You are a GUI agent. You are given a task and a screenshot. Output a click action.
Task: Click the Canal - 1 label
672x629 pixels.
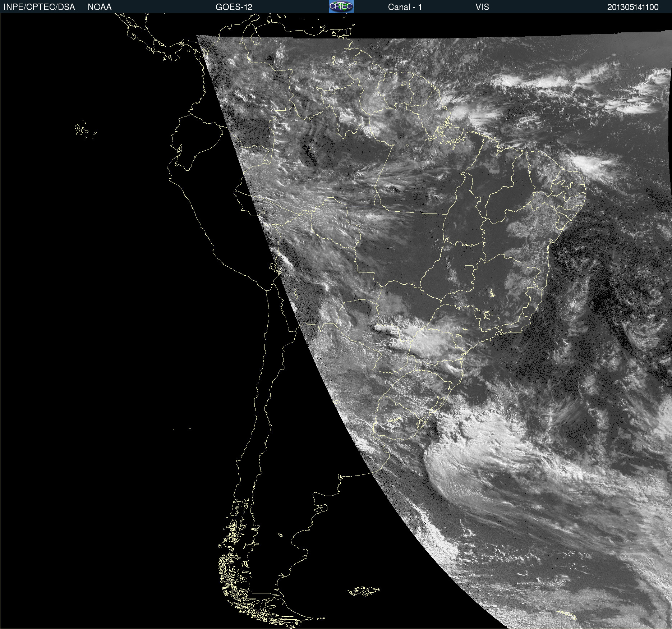[405, 7]
